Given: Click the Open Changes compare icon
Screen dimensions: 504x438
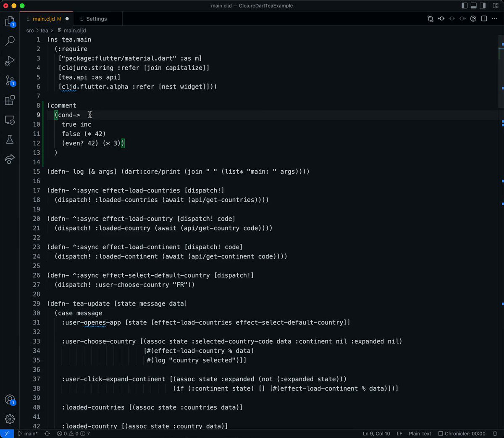Looking at the screenshot, I should [430, 19].
